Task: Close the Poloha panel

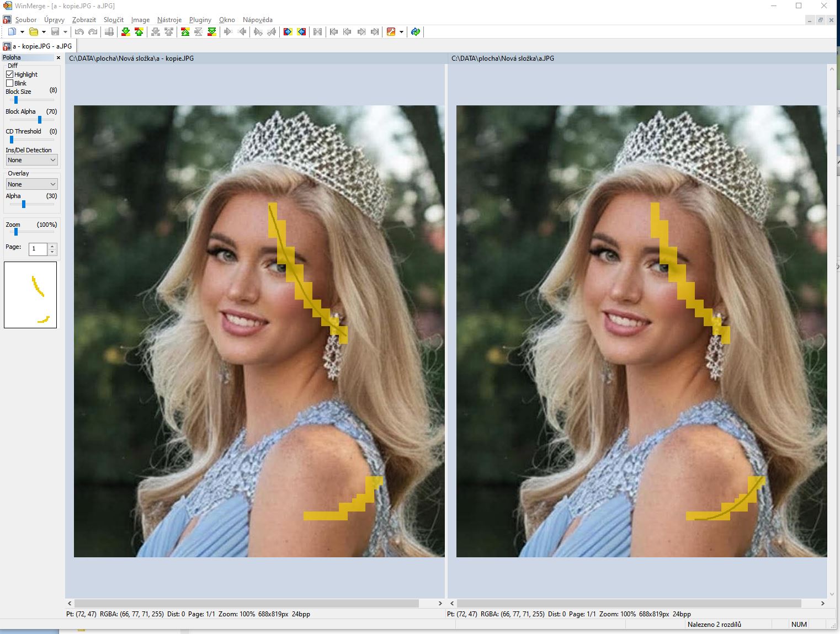Action: tap(59, 58)
